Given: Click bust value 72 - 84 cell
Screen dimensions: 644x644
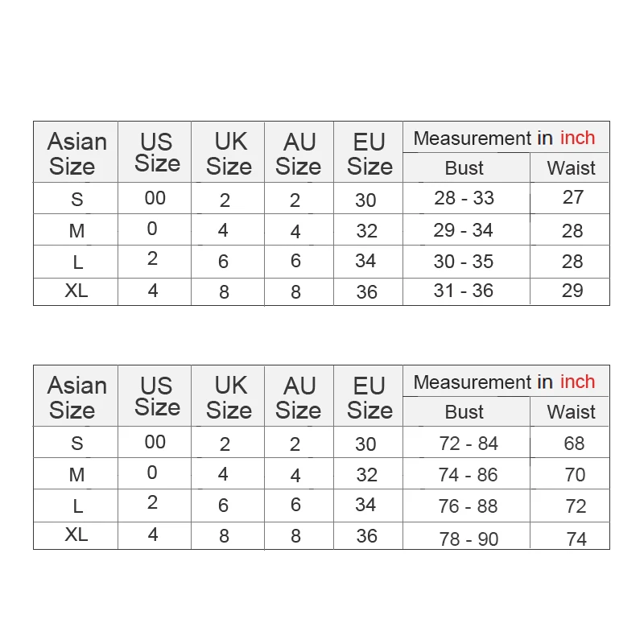Looking at the screenshot, I should pyautogui.click(x=467, y=442).
